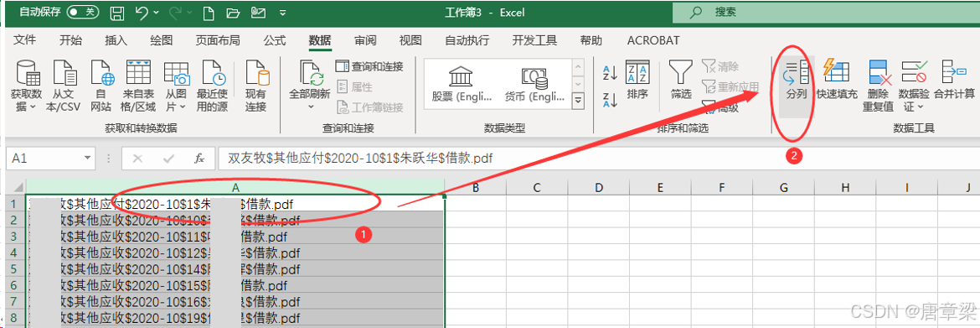
Task: Switch to the 视图 tab
Action: click(410, 41)
